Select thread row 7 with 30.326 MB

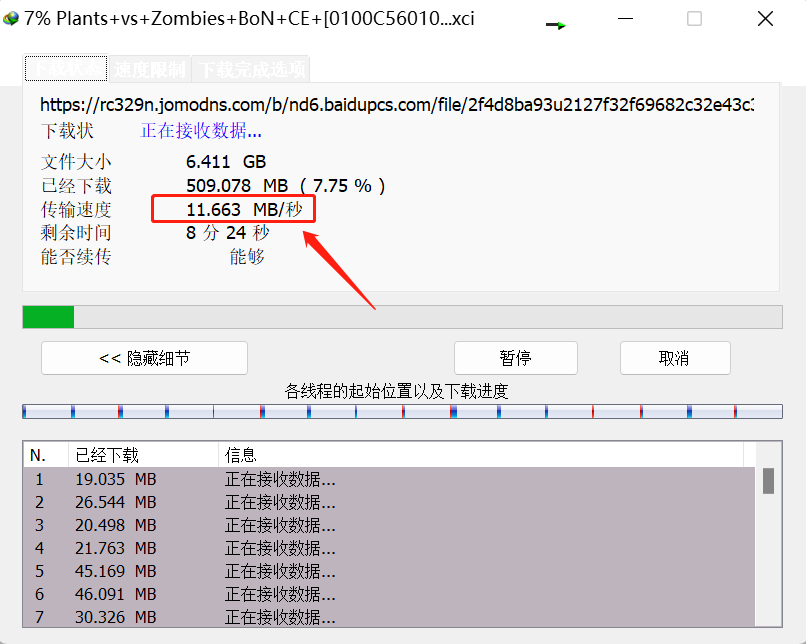coord(389,617)
